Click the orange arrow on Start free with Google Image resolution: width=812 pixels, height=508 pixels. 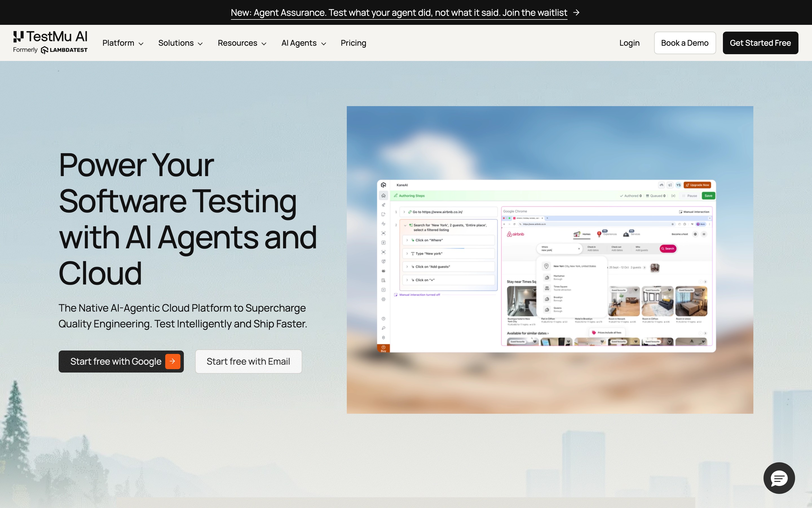(173, 361)
